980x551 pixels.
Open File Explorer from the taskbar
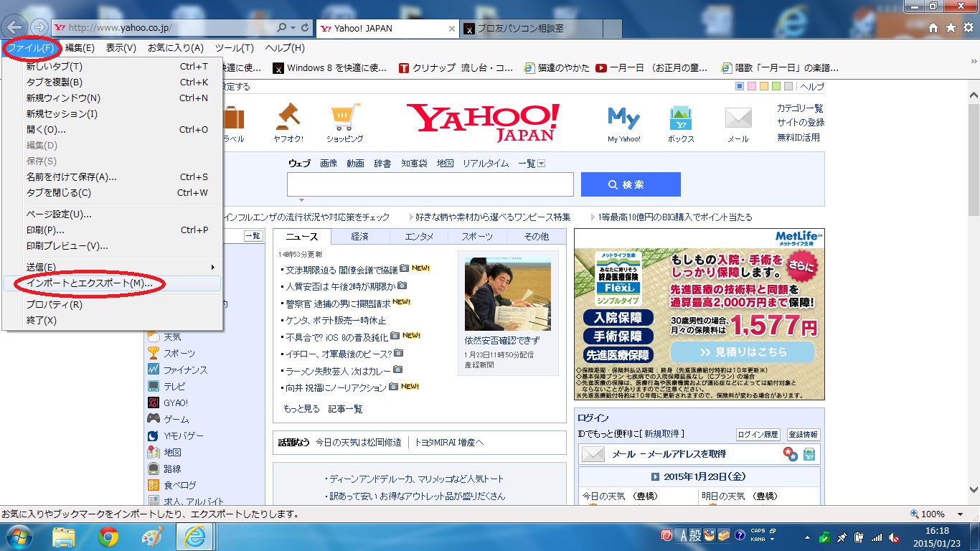[64, 537]
